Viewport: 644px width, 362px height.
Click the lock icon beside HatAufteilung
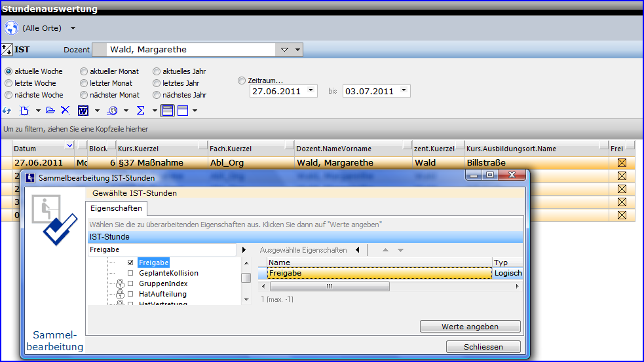[x=120, y=295]
